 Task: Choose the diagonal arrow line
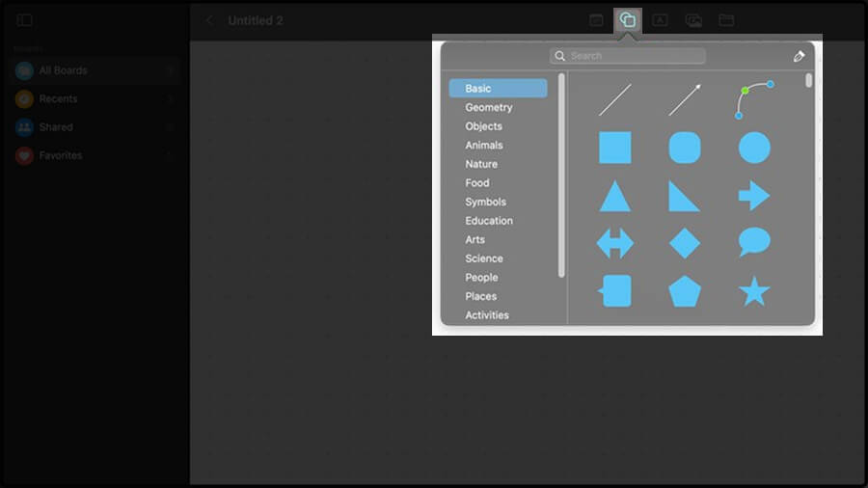pos(685,99)
